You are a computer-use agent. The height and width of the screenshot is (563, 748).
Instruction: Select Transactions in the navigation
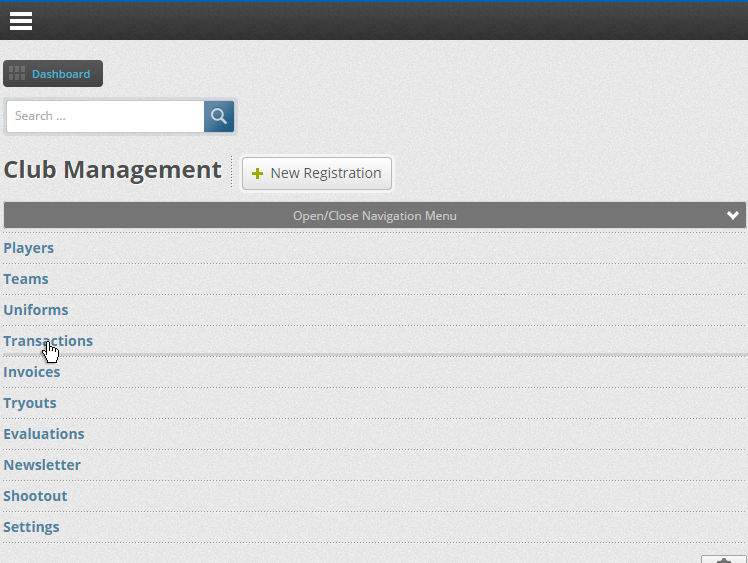[48, 341]
